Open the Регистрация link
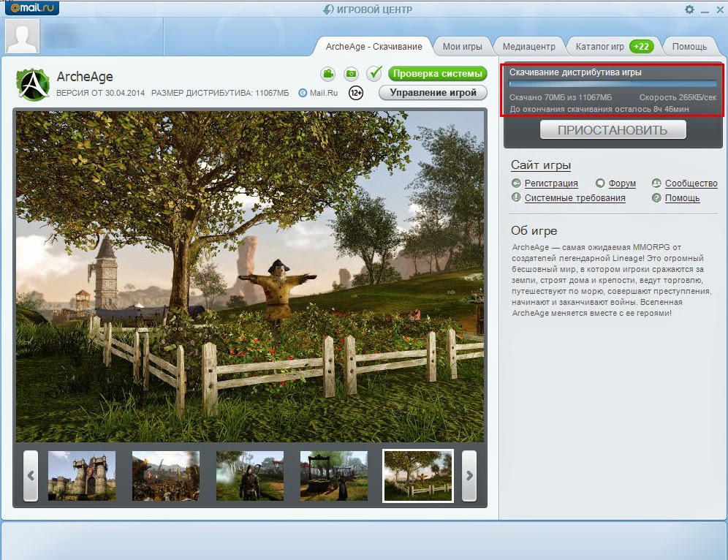Image resolution: width=728 pixels, height=560 pixels. [551, 183]
